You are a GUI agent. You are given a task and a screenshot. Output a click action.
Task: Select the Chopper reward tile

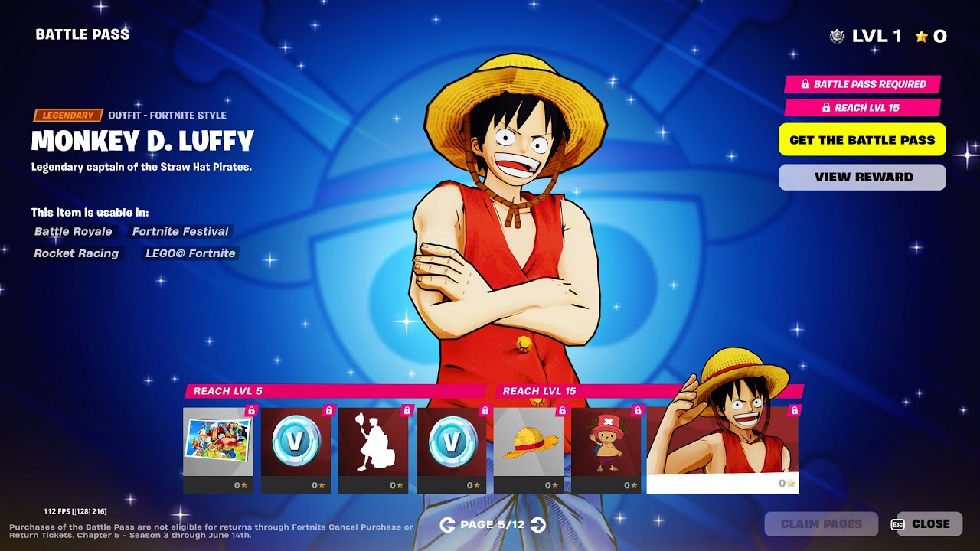point(606,450)
